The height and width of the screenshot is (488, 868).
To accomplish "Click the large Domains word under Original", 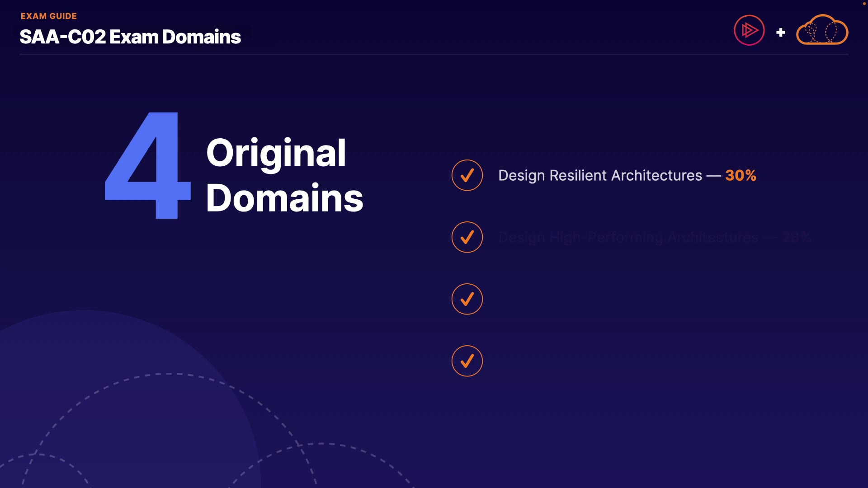I will [284, 199].
